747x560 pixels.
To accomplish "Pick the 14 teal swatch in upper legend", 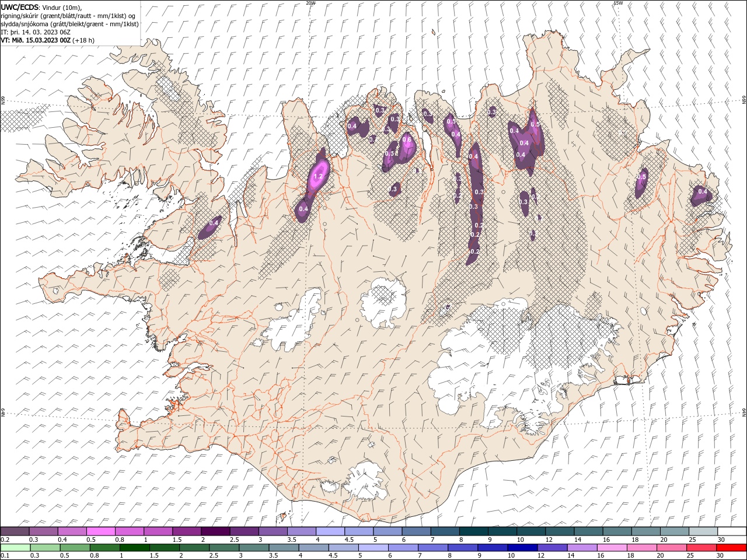I will tap(588, 531).
